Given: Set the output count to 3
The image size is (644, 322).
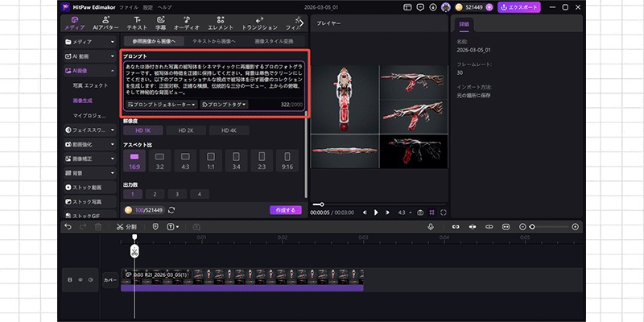Looking at the screenshot, I should (176, 194).
